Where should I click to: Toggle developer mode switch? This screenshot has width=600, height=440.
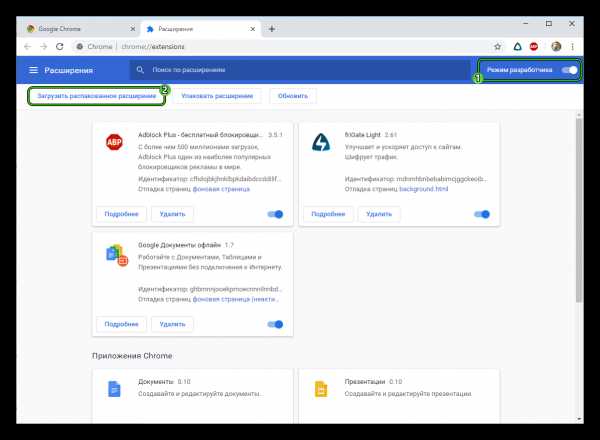pyautogui.click(x=569, y=70)
